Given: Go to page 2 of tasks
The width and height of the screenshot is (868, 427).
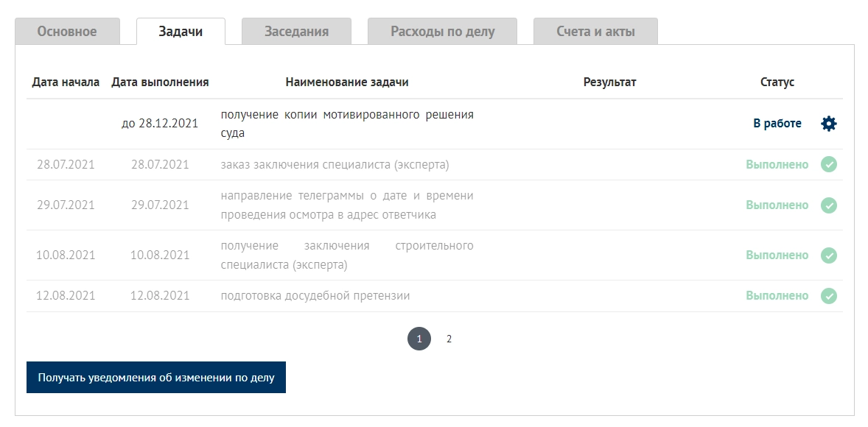Looking at the screenshot, I should pyautogui.click(x=449, y=339).
